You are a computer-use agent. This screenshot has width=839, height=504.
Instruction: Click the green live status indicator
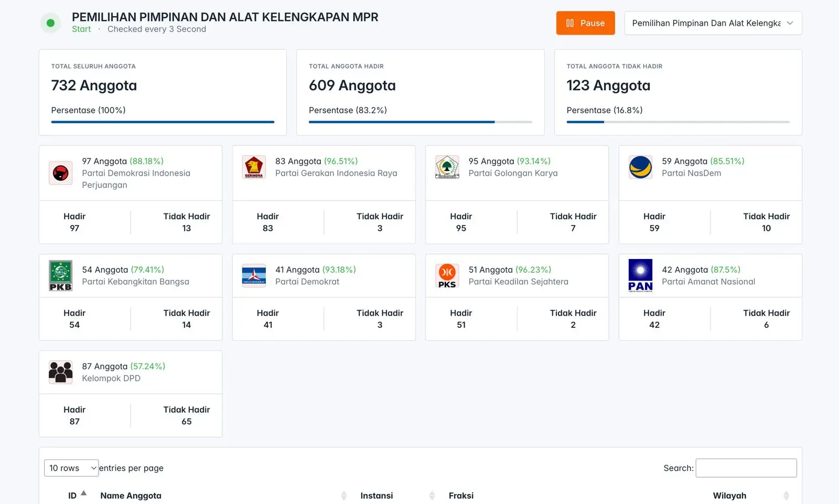coord(51,23)
